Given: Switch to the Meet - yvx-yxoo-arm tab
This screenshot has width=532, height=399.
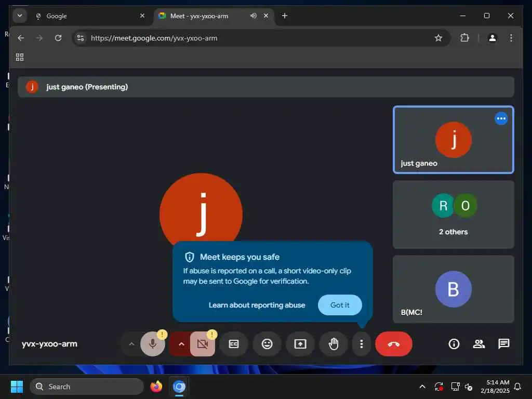Looking at the screenshot, I should coord(214,16).
